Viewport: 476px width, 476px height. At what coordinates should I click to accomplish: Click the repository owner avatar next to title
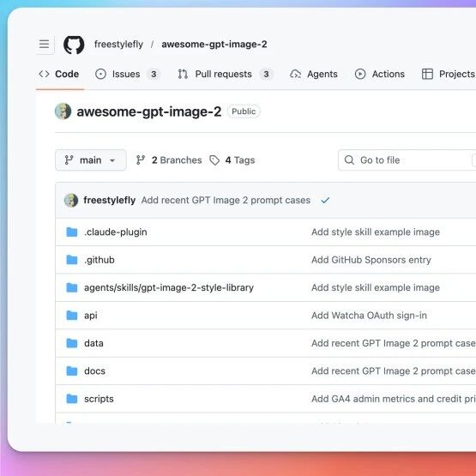point(63,111)
